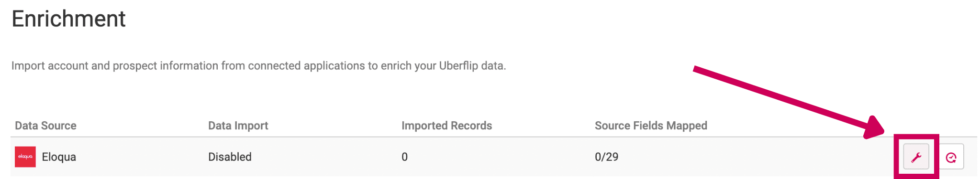Click the Disabled data import status
The image size is (980, 179).
click(230, 157)
